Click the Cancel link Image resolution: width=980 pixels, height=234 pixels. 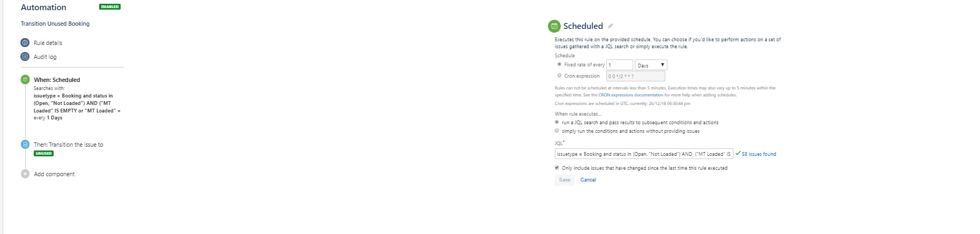point(588,180)
